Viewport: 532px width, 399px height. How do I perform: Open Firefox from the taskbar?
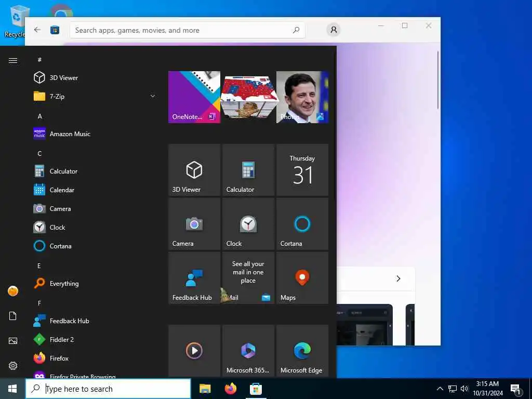[231, 389]
